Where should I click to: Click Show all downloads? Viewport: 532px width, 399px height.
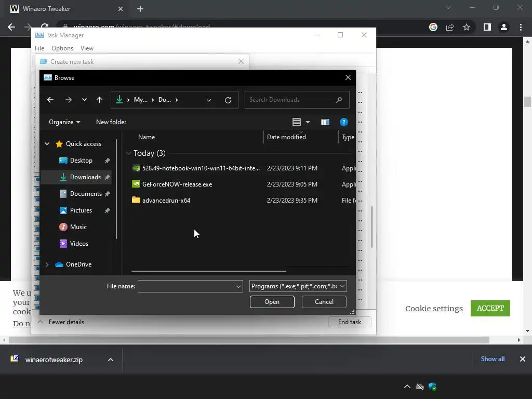493,359
